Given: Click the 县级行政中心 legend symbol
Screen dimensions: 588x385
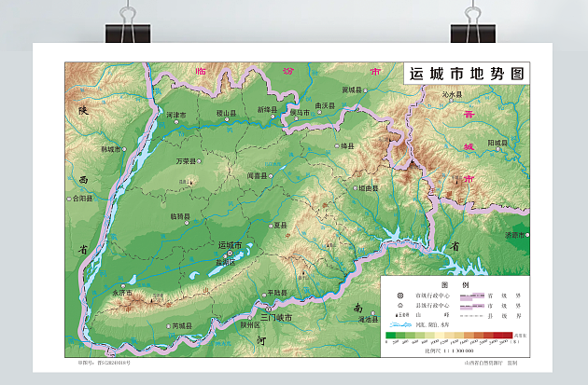Looking at the screenshot, I should pos(399,305).
